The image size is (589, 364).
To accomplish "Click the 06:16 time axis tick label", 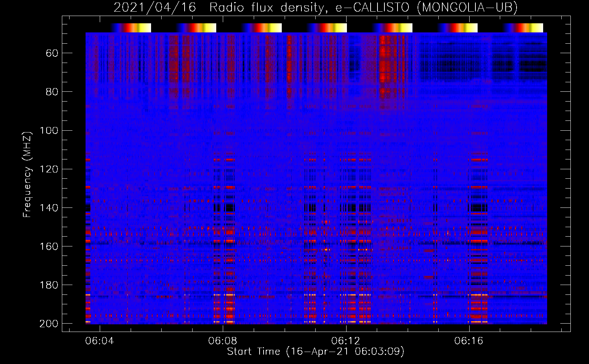I will [469, 341].
